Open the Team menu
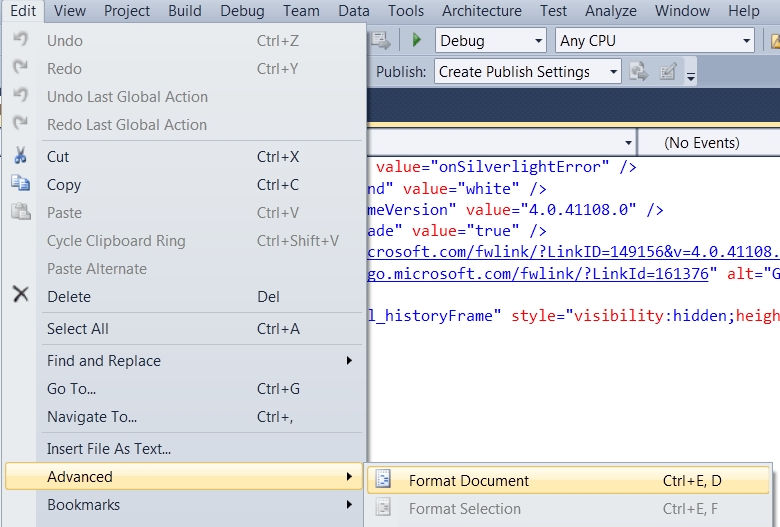 click(x=301, y=11)
